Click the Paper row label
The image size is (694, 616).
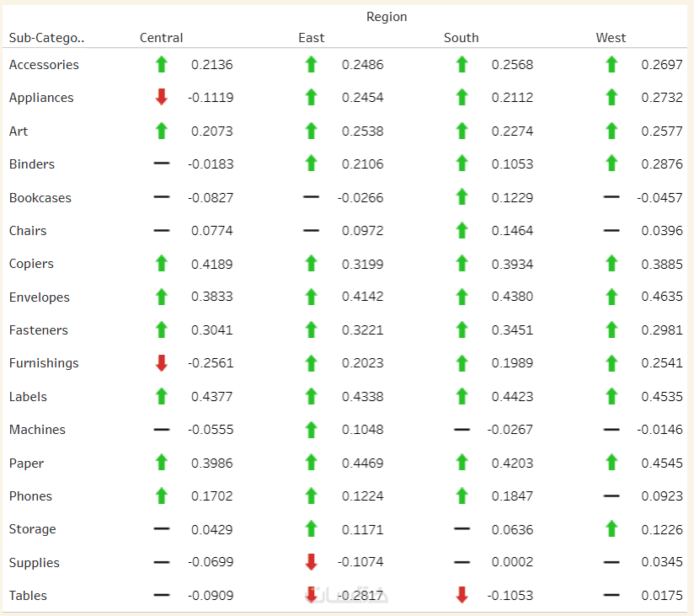point(26,463)
